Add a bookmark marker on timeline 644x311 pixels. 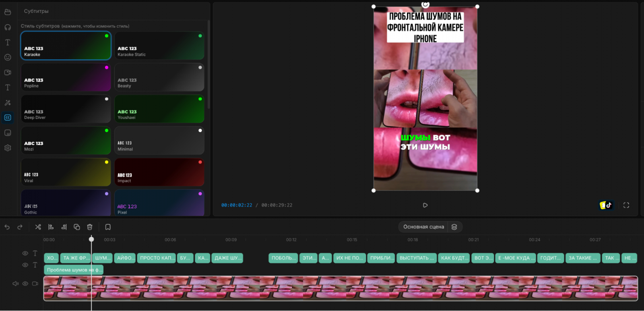pyautogui.click(x=108, y=227)
